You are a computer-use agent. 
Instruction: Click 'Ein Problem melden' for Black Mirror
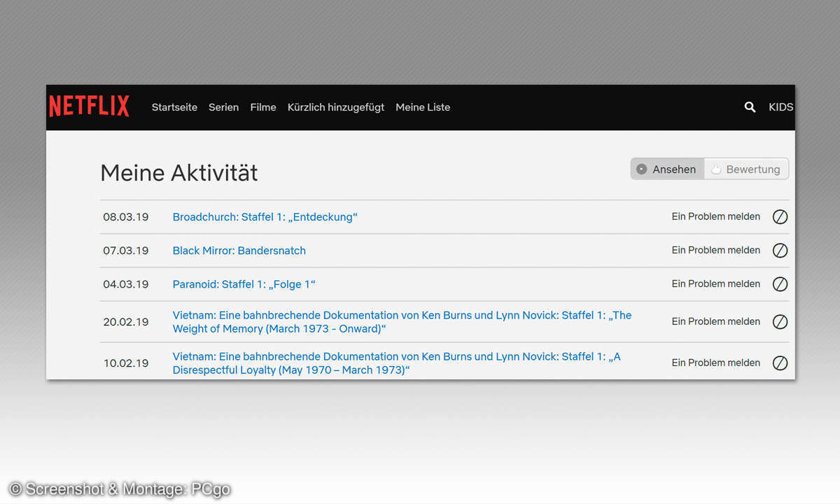716,250
